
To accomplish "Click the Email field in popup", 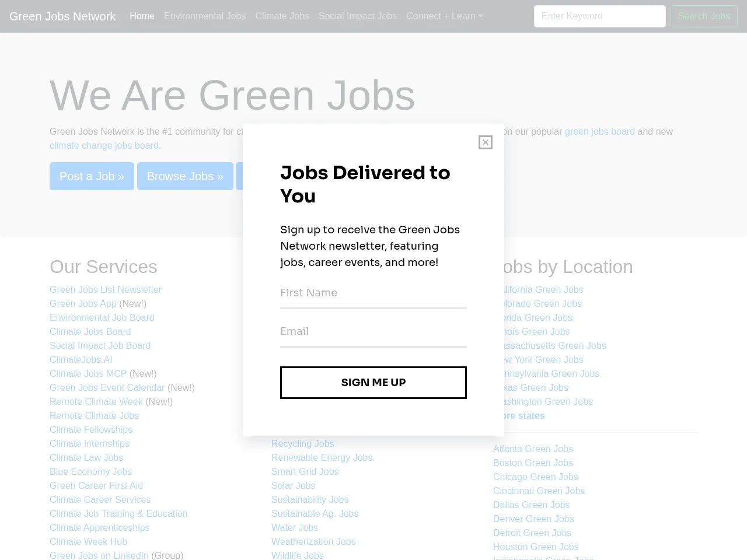I will pos(373,332).
